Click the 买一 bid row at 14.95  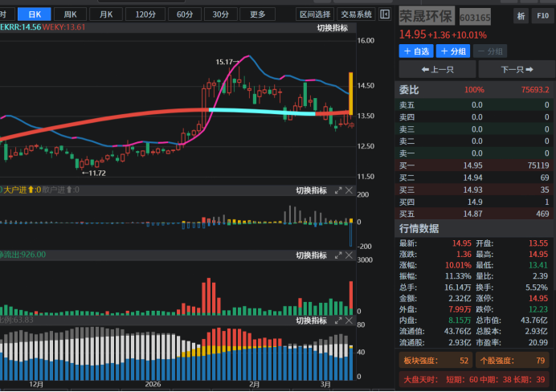[475, 165]
